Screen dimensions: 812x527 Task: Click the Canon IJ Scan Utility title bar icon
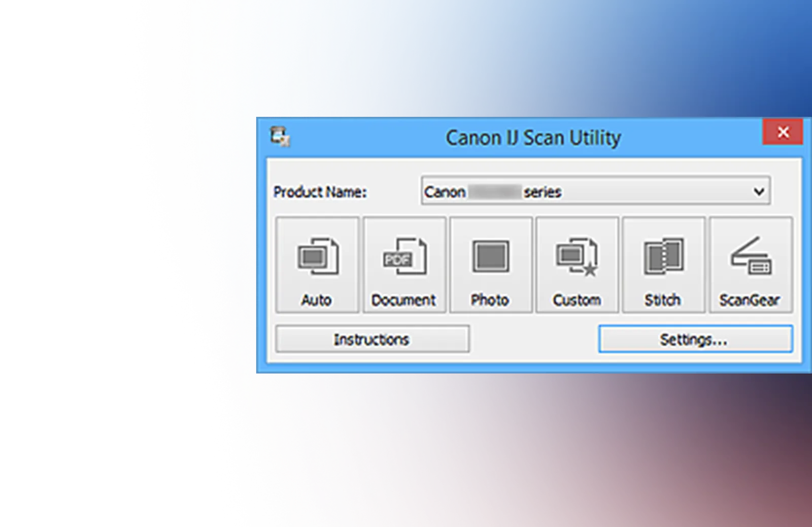[280, 137]
